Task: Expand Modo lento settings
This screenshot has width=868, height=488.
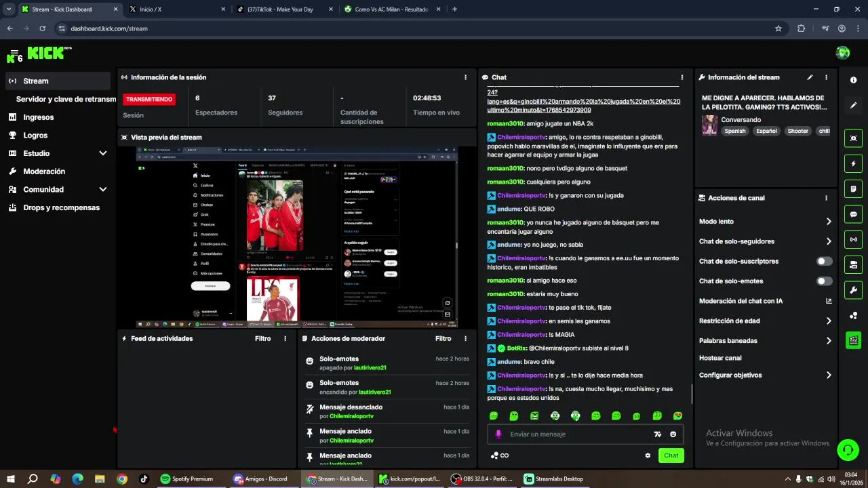Action: pos(829,222)
